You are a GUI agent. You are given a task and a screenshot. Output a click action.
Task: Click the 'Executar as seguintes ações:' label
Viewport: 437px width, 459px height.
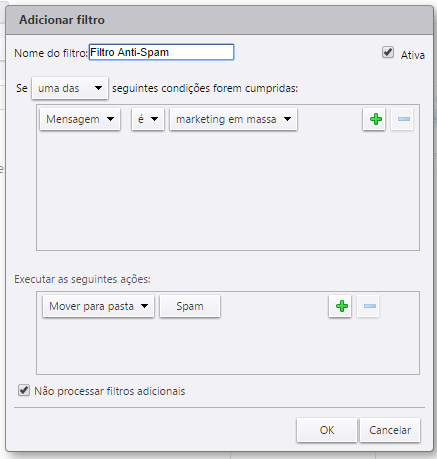(x=82, y=279)
